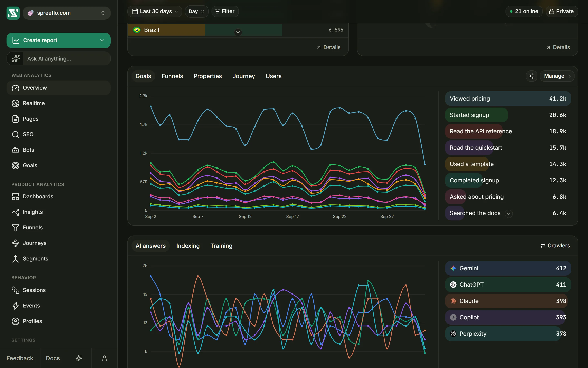588x368 pixels.
Task: Open the Profiles page
Action: tap(59, 321)
